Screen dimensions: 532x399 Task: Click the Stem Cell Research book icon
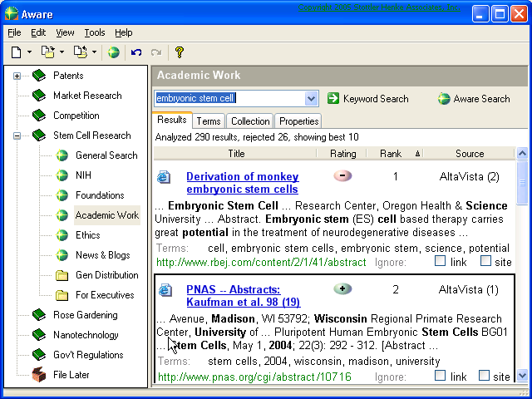point(39,135)
